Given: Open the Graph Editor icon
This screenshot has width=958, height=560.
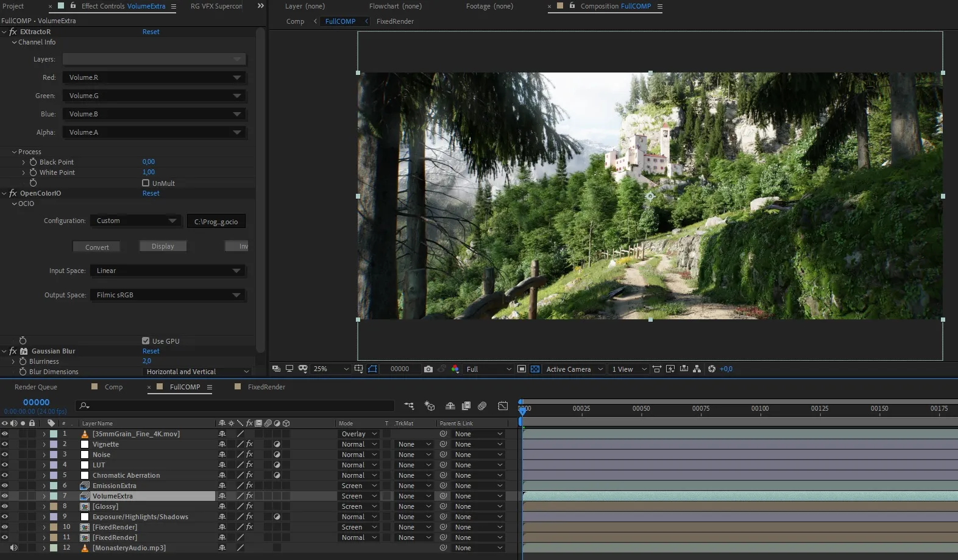Looking at the screenshot, I should click(x=503, y=406).
